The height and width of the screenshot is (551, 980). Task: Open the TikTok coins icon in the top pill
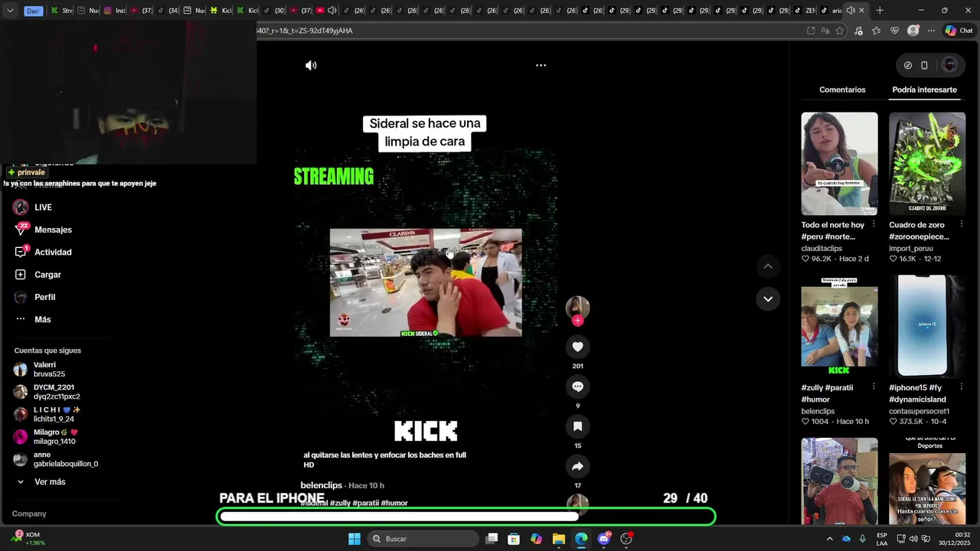(x=908, y=65)
